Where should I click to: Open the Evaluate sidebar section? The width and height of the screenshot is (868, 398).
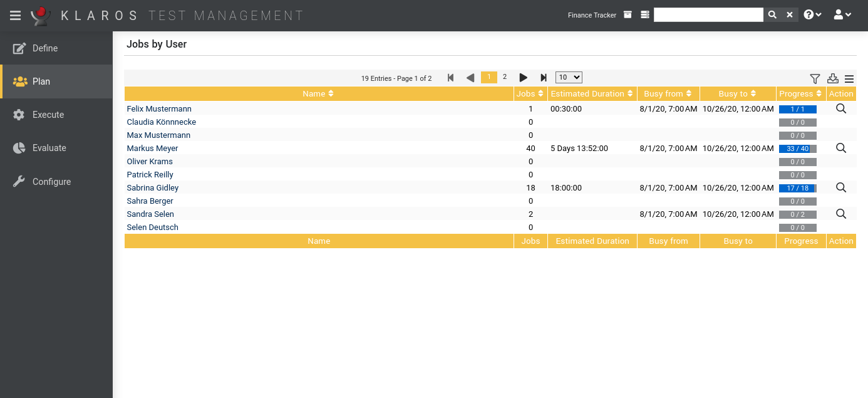coord(49,148)
